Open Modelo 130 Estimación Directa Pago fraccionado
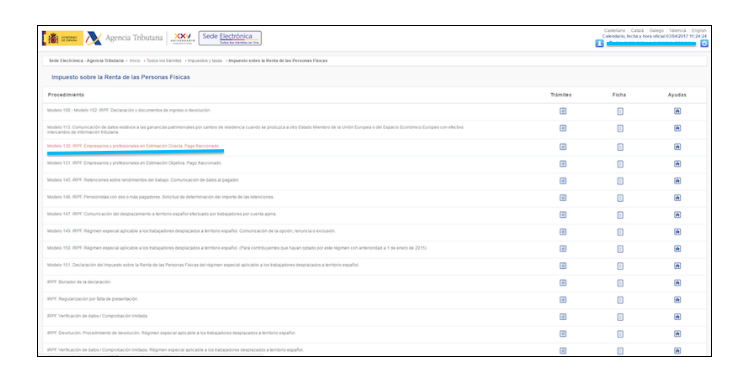Screen dimensions: 754x389 [133, 146]
